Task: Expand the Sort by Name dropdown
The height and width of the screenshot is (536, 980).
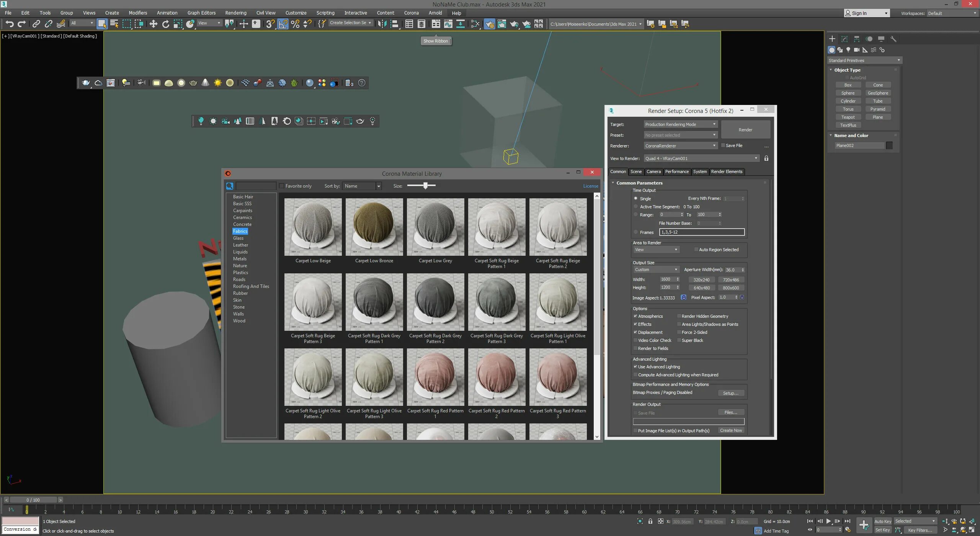Action: pos(362,186)
